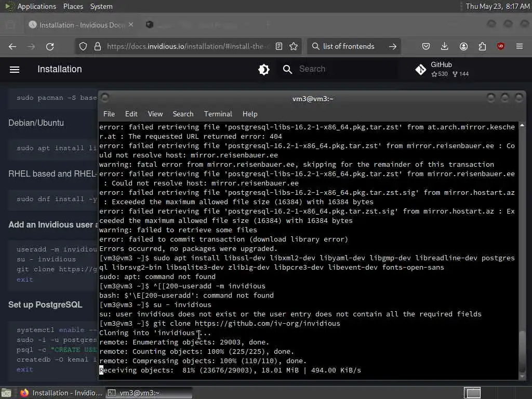The image size is (532, 399).
Task: Open the terminal Help menu
Action: pos(250,114)
